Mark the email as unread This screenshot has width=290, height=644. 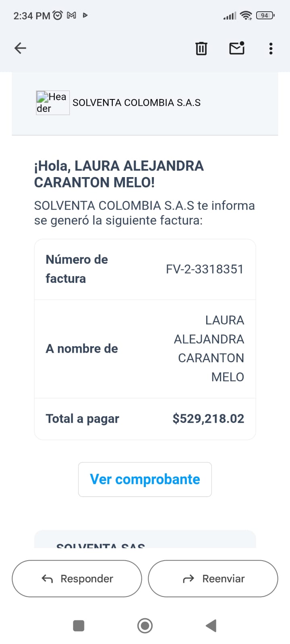pos(237,48)
